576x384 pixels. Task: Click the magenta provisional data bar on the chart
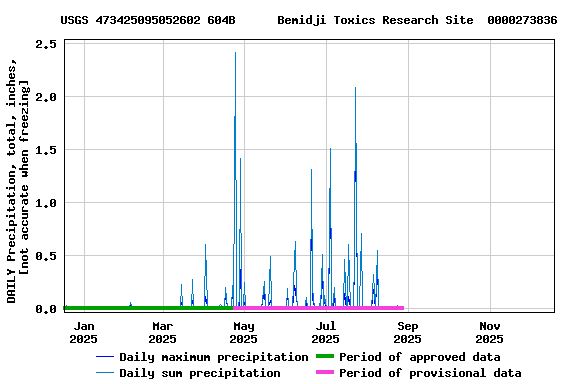[x=318, y=308]
